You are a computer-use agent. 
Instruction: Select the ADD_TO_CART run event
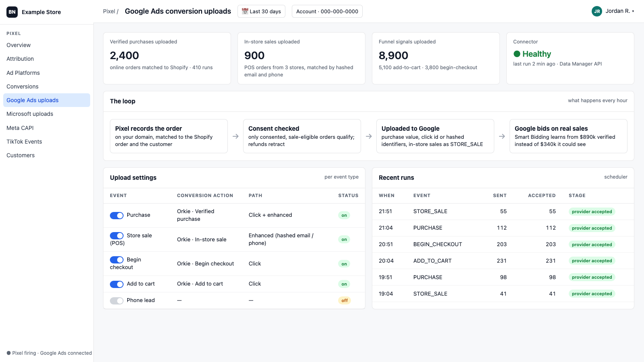[432, 261]
